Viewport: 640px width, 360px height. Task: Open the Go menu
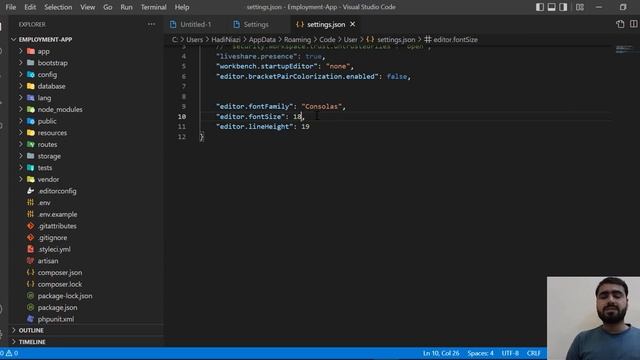(x=107, y=7)
